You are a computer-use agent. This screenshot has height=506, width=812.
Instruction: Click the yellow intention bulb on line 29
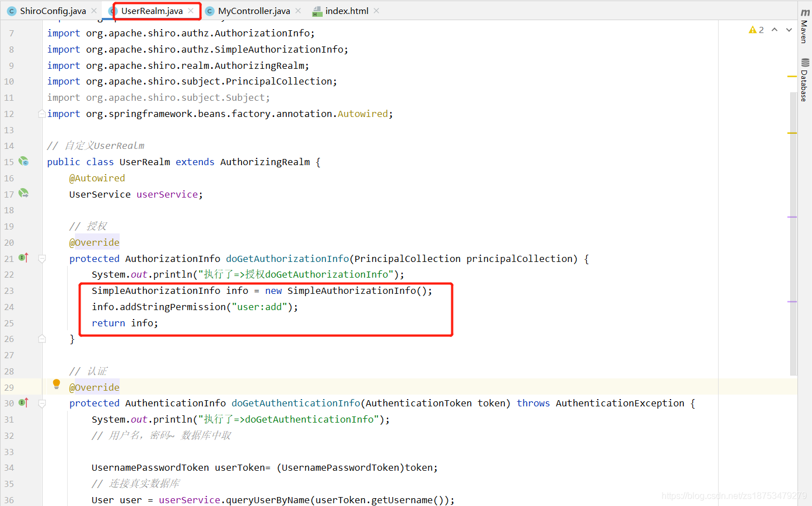(56, 384)
